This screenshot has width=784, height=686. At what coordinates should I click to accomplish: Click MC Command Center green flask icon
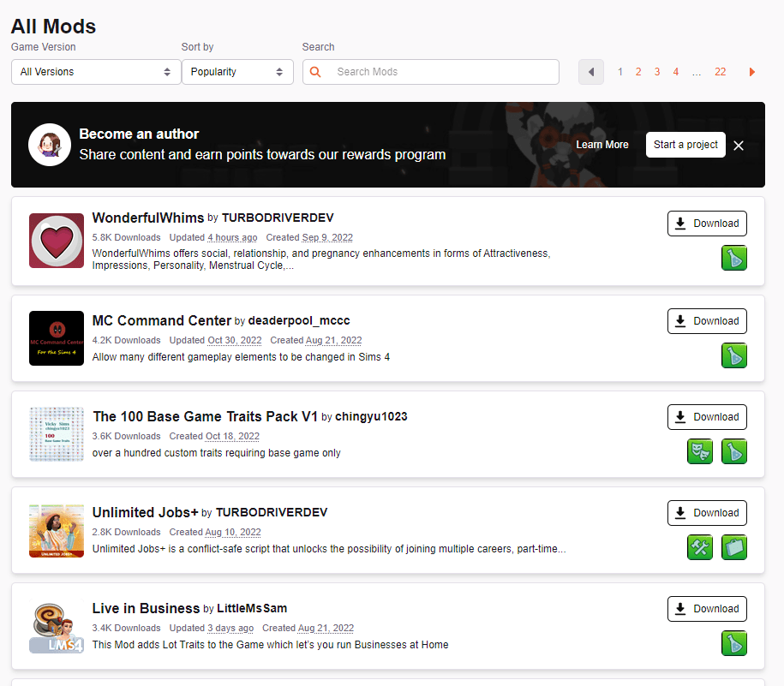click(x=734, y=355)
